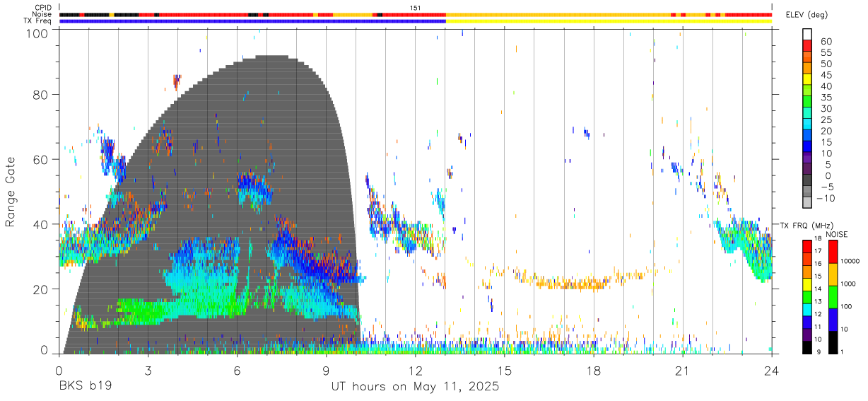Screen dimensions: 868x401
Task: Select the black 9 MHz TX frequency swatch
Action: point(807,347)
